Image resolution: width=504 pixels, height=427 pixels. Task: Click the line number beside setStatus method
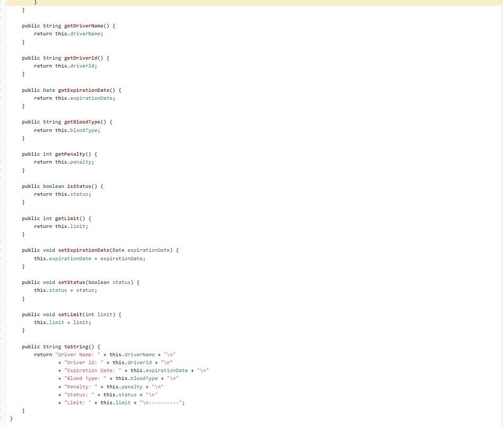(3, 282)
